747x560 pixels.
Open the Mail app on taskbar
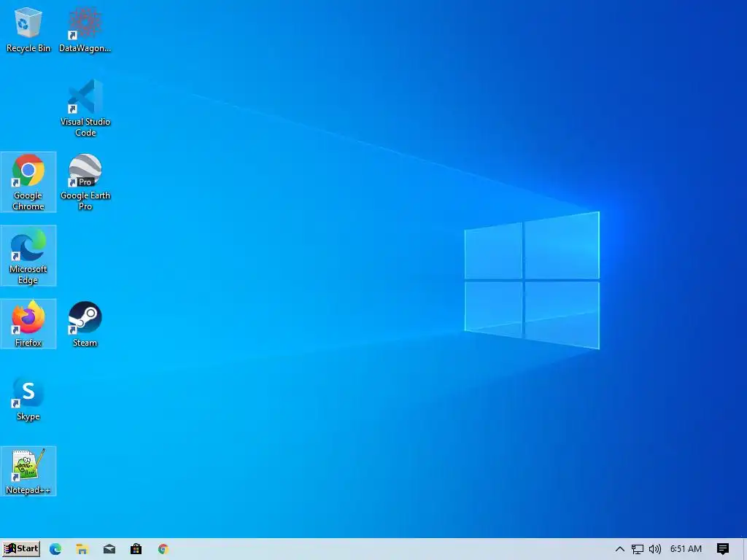click(109, 549)
